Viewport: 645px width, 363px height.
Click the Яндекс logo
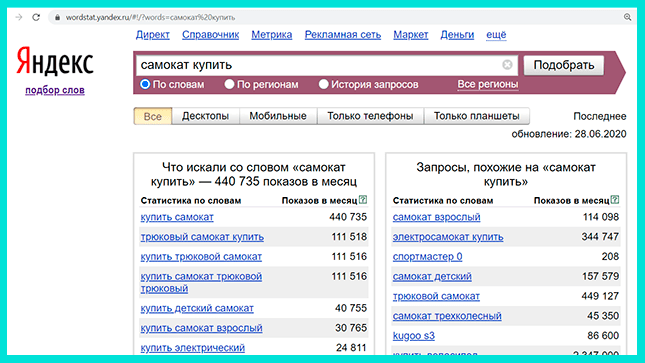[55, 61]
